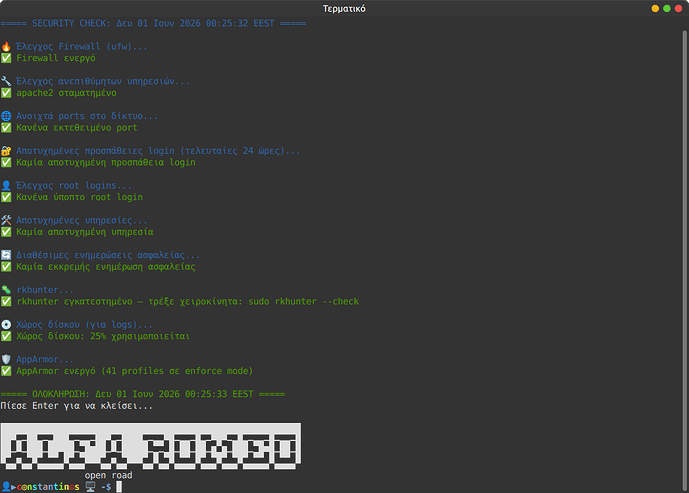Click the padlock emoji before Αποτυχημένες προσπάθειες login
689x493 pixels.
(x=6, y=151)
